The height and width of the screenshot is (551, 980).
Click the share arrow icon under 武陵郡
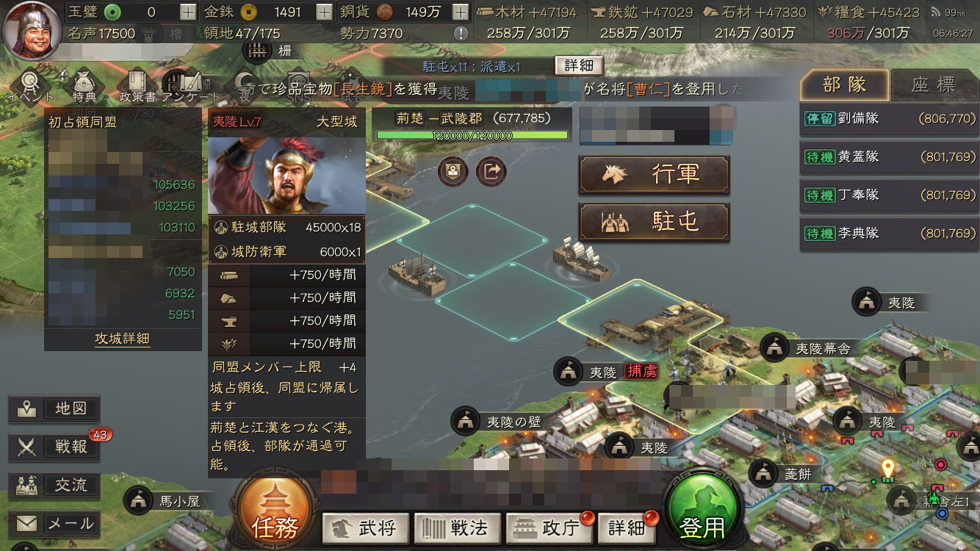(x=491, y=172)
